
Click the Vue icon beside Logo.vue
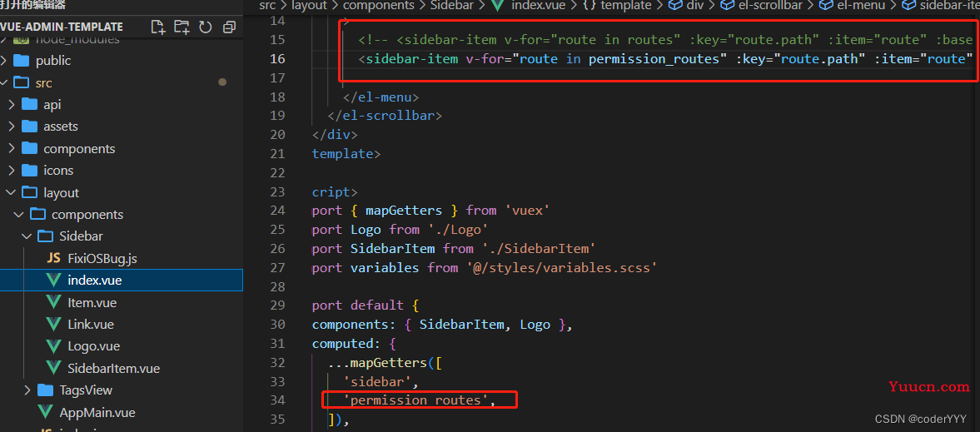coord(54,346)
